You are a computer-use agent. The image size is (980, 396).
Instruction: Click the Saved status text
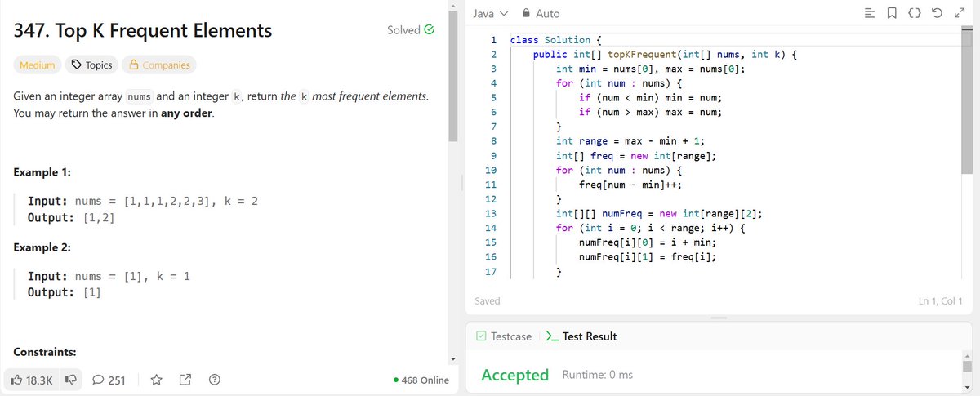click(488, 301)
